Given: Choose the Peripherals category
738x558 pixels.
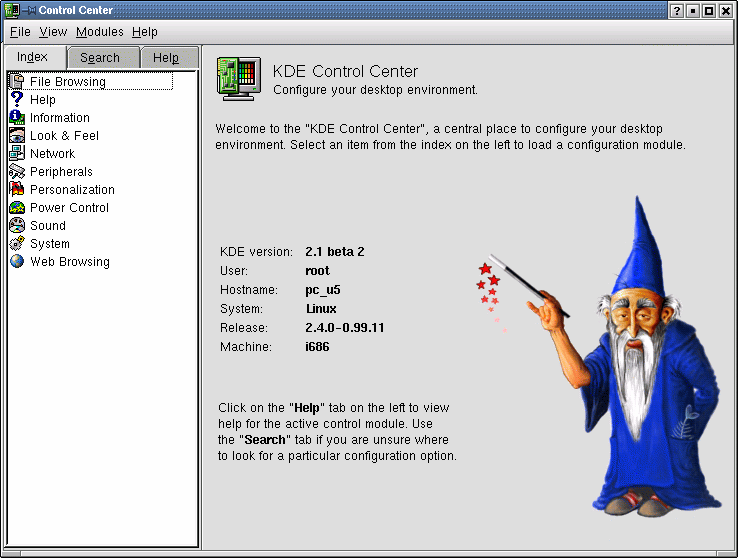Looking at the screenshot, I should [61, 172].
